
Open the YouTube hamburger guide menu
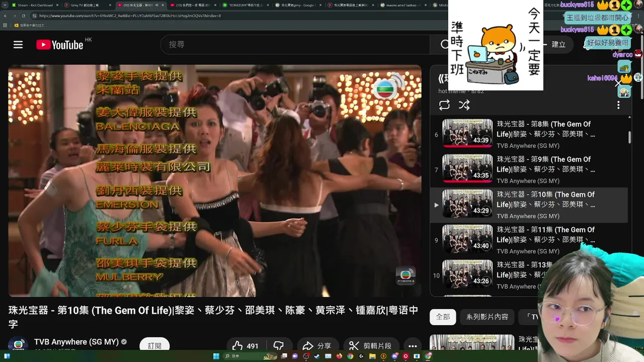[x=18, y=45]
